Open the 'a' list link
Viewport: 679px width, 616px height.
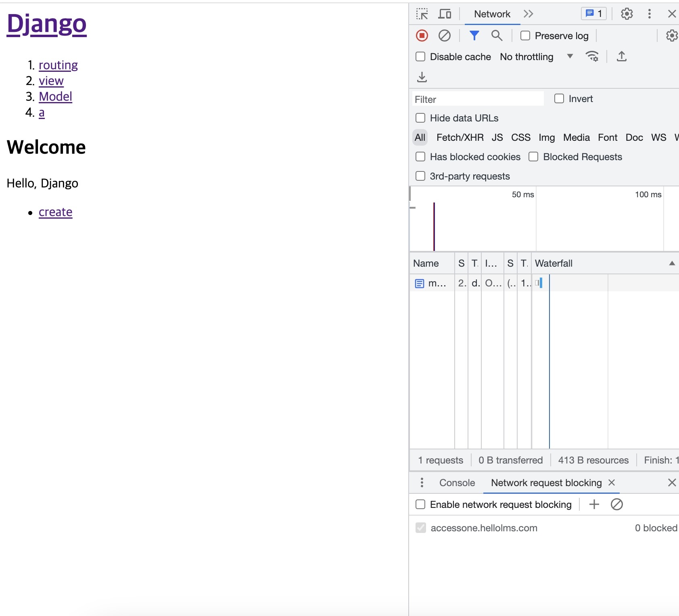coord(42,113)
